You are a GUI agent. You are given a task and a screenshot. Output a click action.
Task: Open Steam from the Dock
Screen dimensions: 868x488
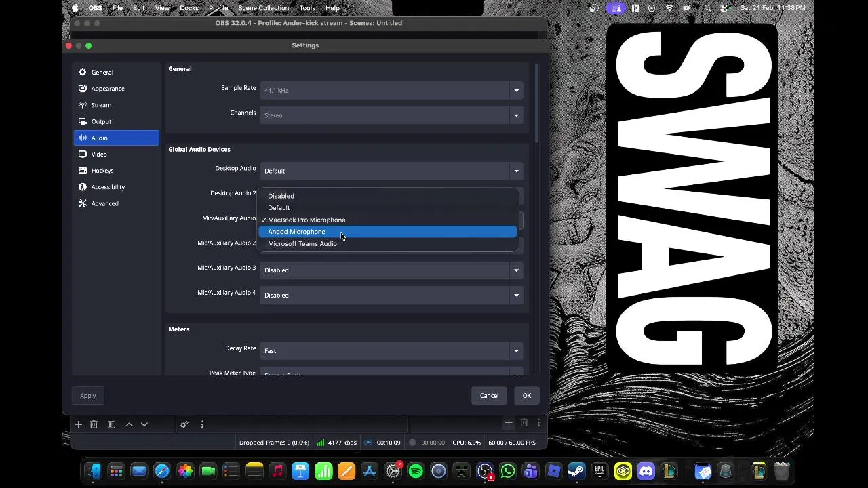(x=577, y=471)
